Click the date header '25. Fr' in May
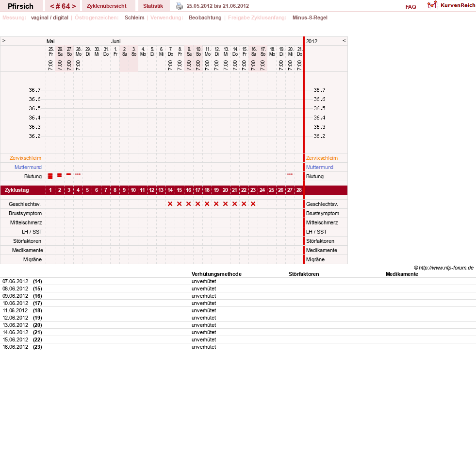This screenshot has height=458, width=476. point(51,51)
